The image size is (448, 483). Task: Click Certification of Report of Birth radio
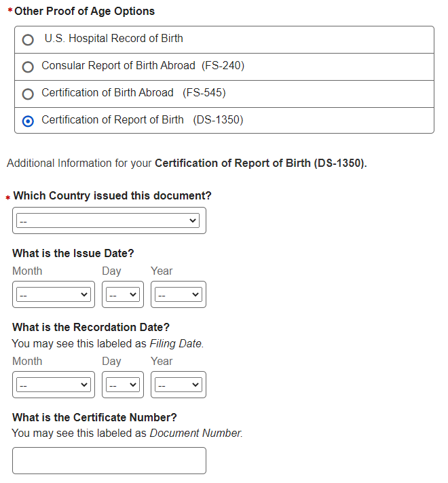28,121
